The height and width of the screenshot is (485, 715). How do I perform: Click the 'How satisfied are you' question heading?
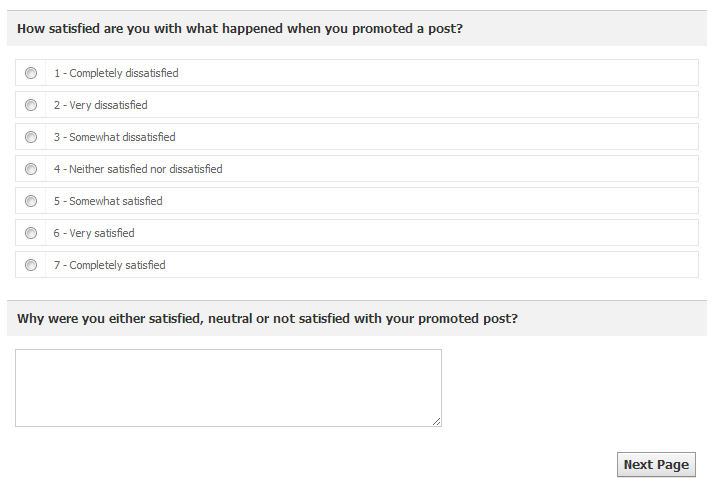coord(240,29)
